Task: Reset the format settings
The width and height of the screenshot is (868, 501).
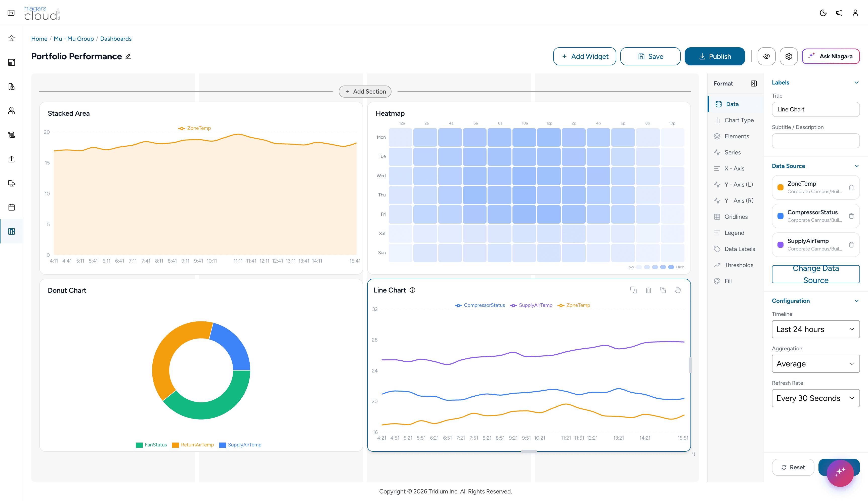Action: click(793, 467)
